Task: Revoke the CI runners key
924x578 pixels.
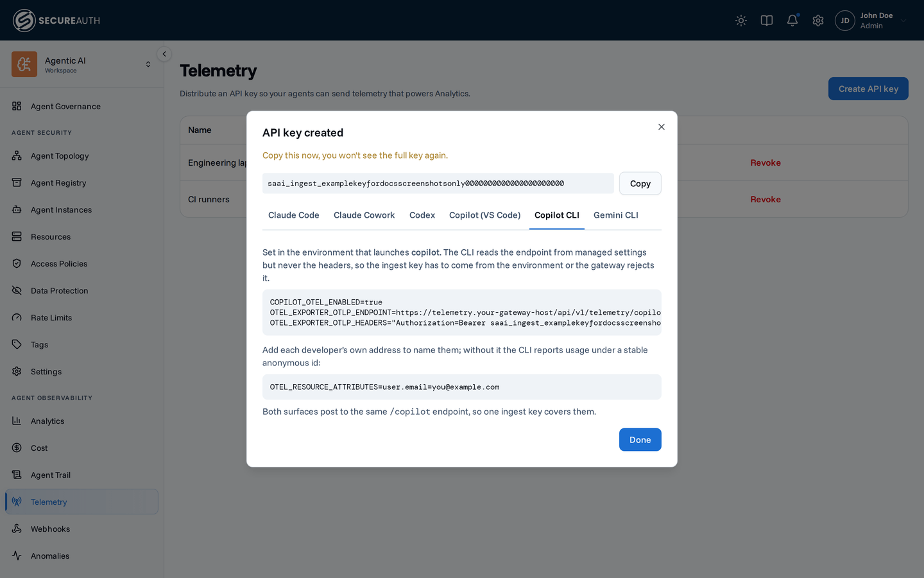Action: 766,199
